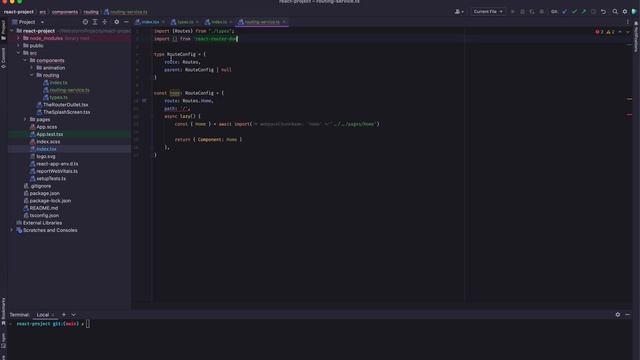Open IDE settings gear in top toolbar

(625, 12)
